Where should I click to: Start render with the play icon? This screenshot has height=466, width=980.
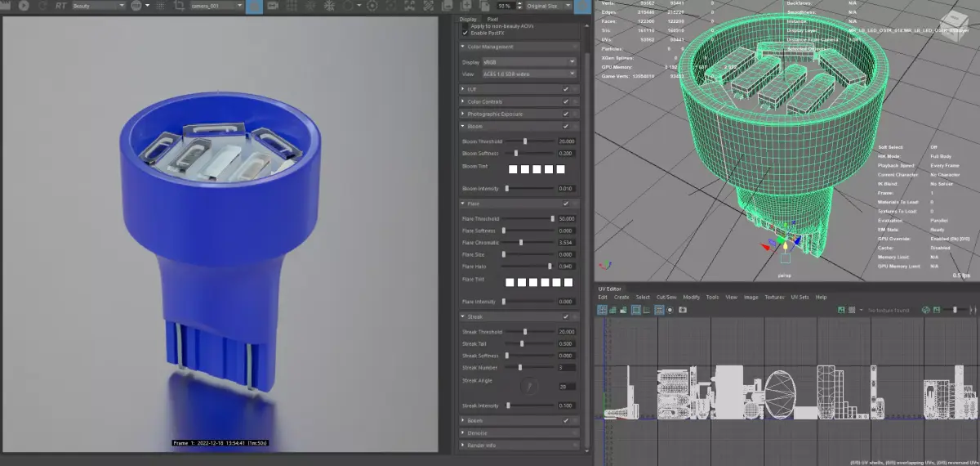click(23, 5)
